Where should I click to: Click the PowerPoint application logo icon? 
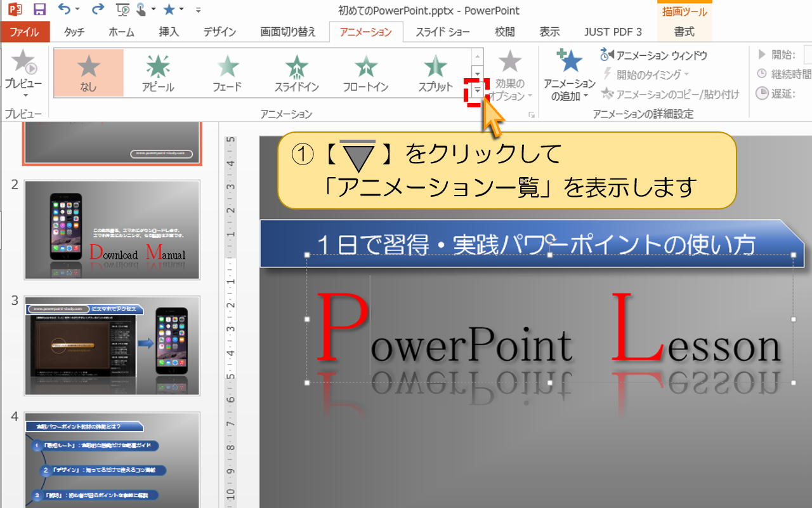pos(15,10)
